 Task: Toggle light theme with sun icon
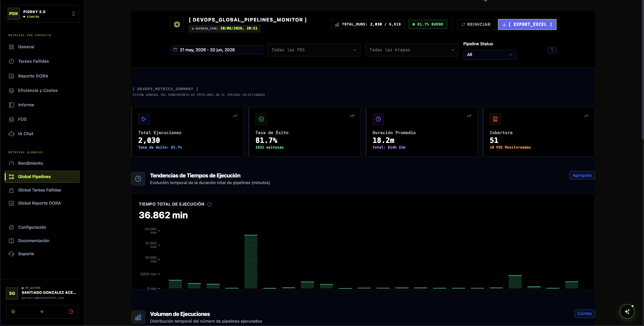click(13, 312)
